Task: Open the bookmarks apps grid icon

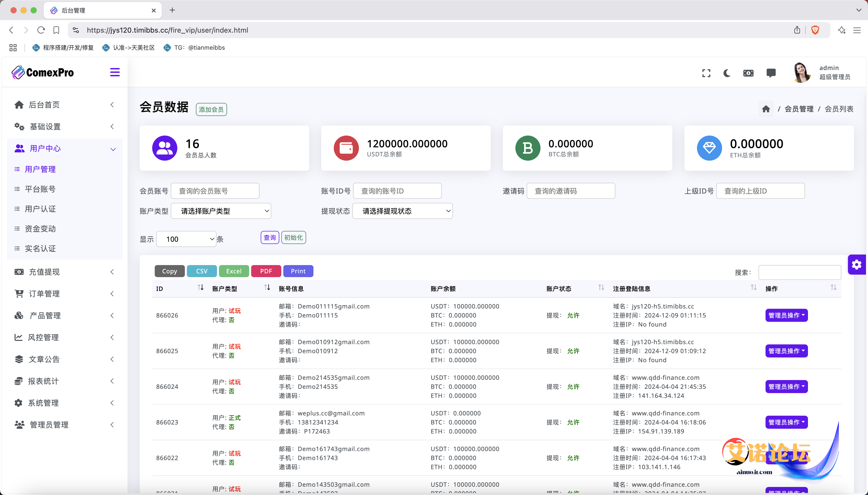Action: pyautogui.click(x=13, y=48)
